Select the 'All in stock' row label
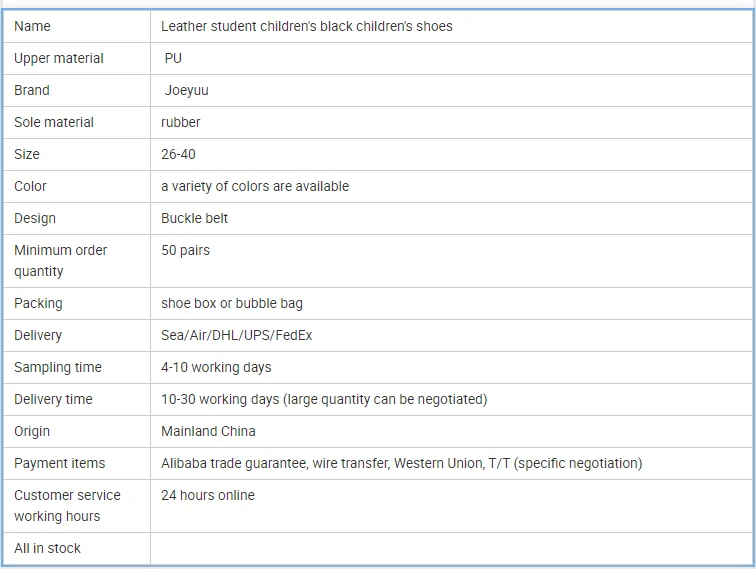 (47, 548)
